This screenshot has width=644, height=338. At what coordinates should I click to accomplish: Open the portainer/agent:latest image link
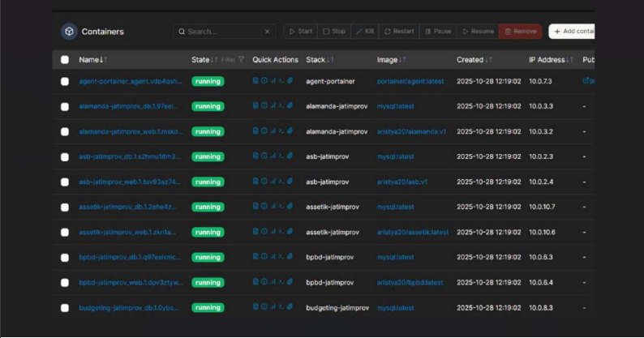[410, 81]
